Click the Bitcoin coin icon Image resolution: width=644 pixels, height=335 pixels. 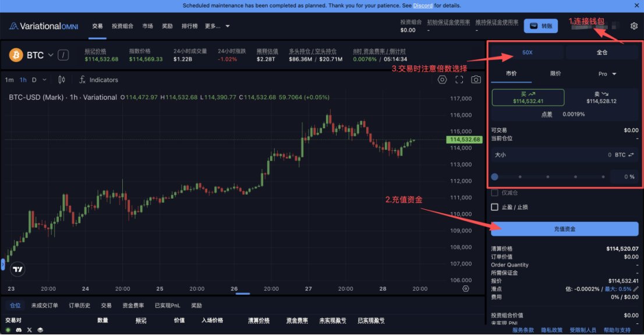16,55
